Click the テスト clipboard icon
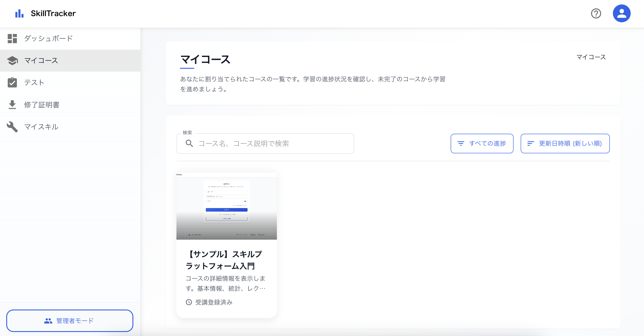This screenshot has height=336, width=644. pyautogui.click(x=12, y=82)
